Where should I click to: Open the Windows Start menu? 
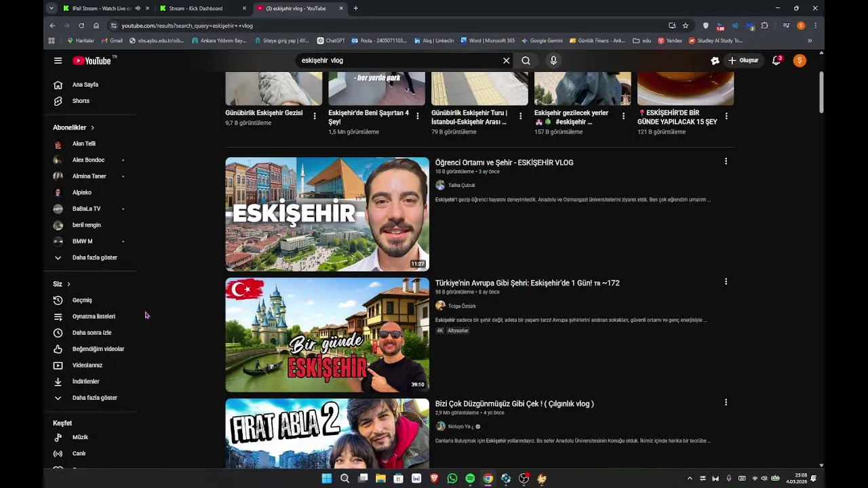(x=327, y=479)
